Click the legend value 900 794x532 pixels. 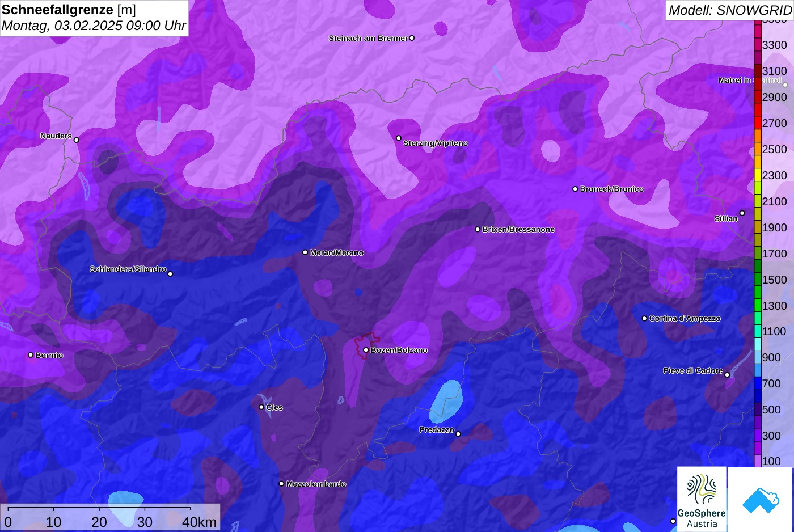tap(771, 357)
